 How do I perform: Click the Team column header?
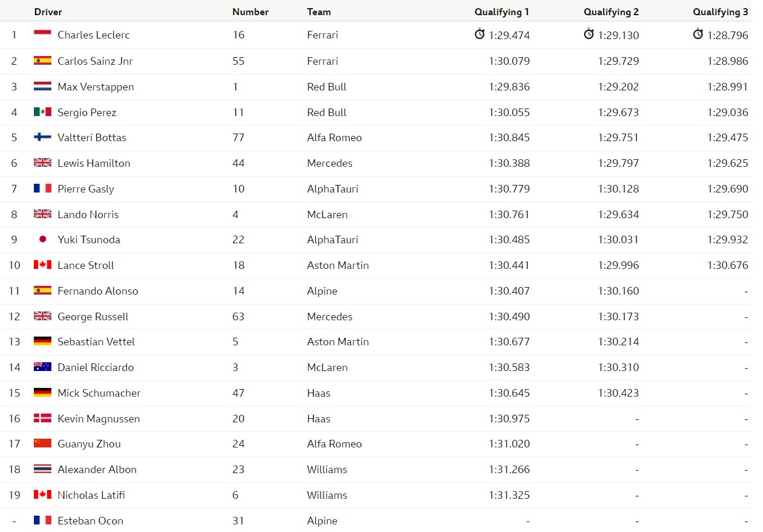(x=319, y=12)
